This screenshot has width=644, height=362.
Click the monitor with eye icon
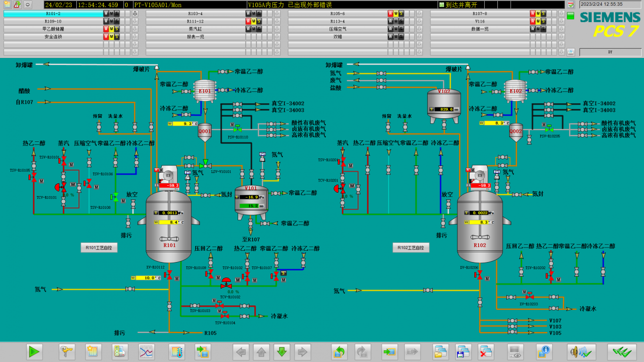pyautogui.click(x=515, y=352)
